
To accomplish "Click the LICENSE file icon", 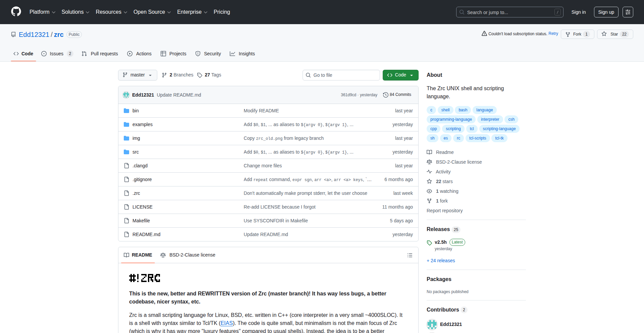I will [x=126, y=207].
